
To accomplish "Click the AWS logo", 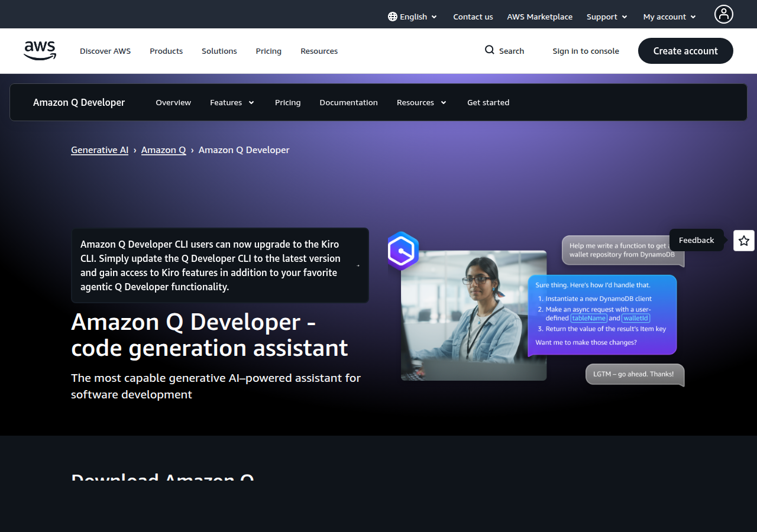I will pyautogui.click(x=40, y=51).
